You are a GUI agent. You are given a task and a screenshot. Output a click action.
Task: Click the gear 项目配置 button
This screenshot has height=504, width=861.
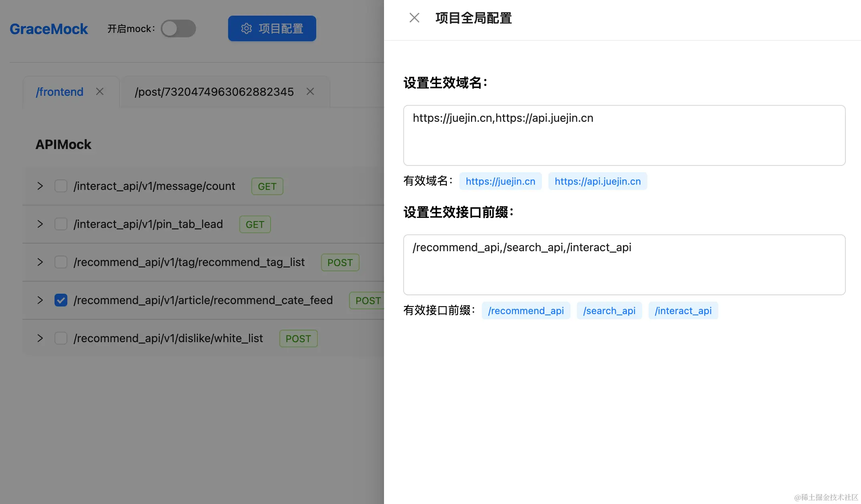click(x=272, y=28)
